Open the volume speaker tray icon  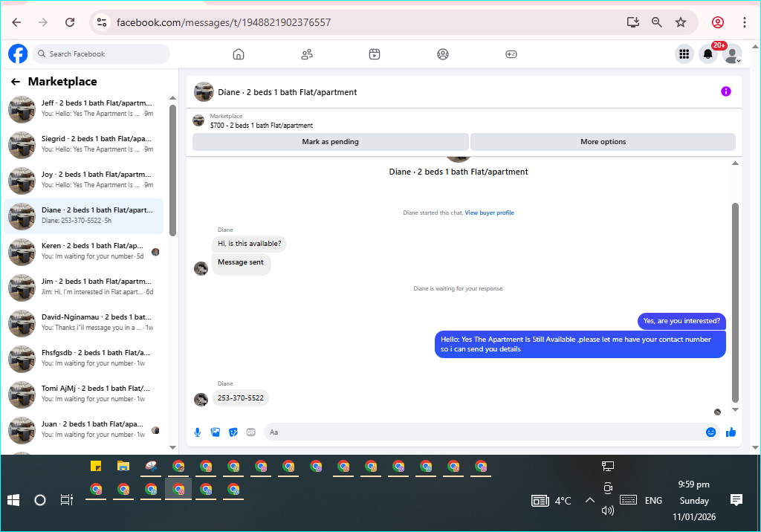pyautogui.click(x=607, y=510)
